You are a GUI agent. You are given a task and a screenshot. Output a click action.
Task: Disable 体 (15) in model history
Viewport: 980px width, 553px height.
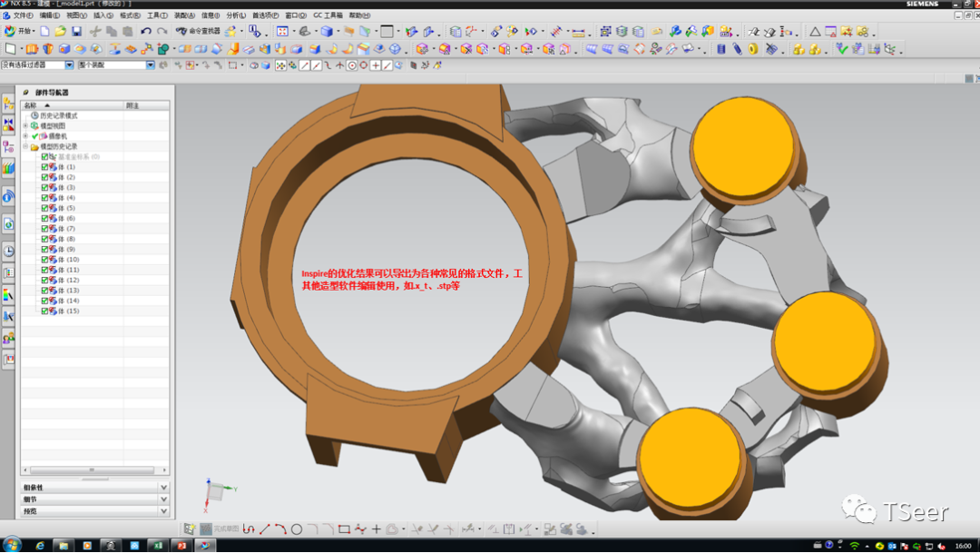[44, 311]
